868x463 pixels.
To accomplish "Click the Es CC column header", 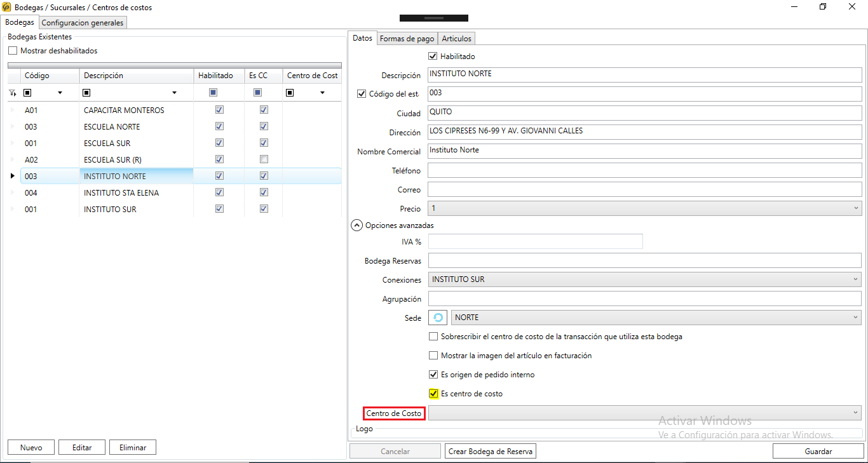I will 263,76.
